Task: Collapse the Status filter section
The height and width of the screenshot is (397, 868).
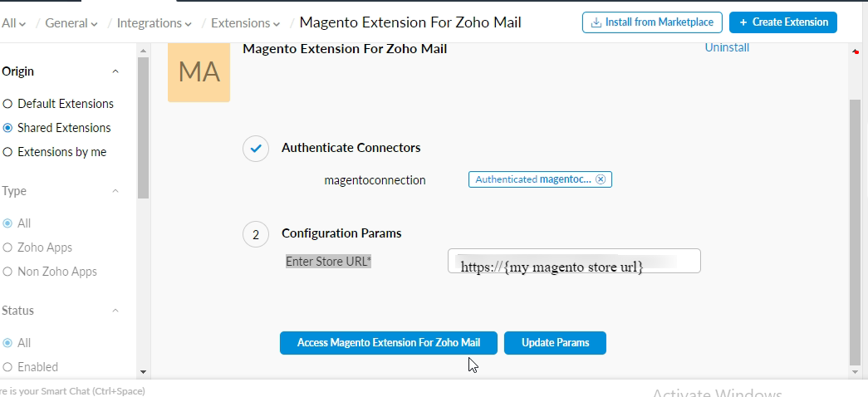Action: pyautogui.click(x=115, y=311)
